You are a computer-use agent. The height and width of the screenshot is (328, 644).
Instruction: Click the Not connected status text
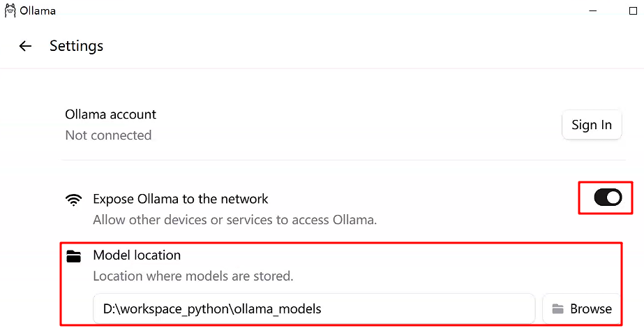point(108,135)
